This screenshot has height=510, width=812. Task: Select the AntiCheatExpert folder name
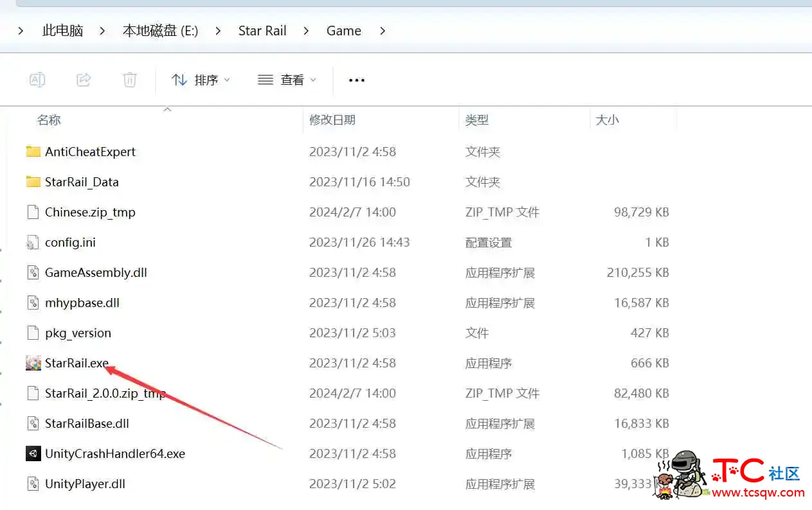click(x=90, y=152)
